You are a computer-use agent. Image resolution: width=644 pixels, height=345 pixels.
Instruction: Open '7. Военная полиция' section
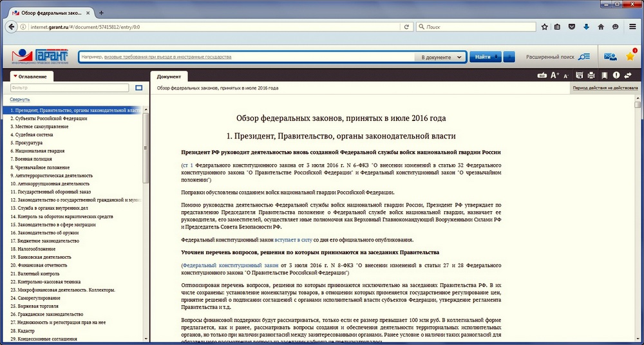[31, 159]
